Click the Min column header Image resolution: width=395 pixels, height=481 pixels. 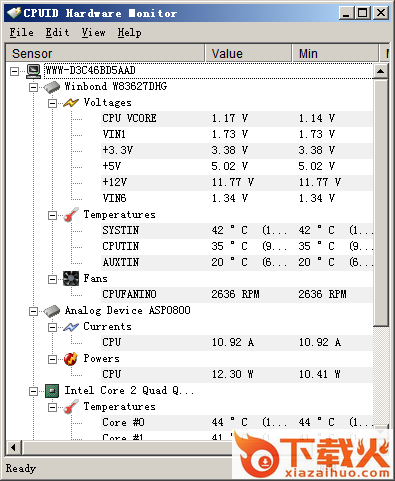(335, 53)
